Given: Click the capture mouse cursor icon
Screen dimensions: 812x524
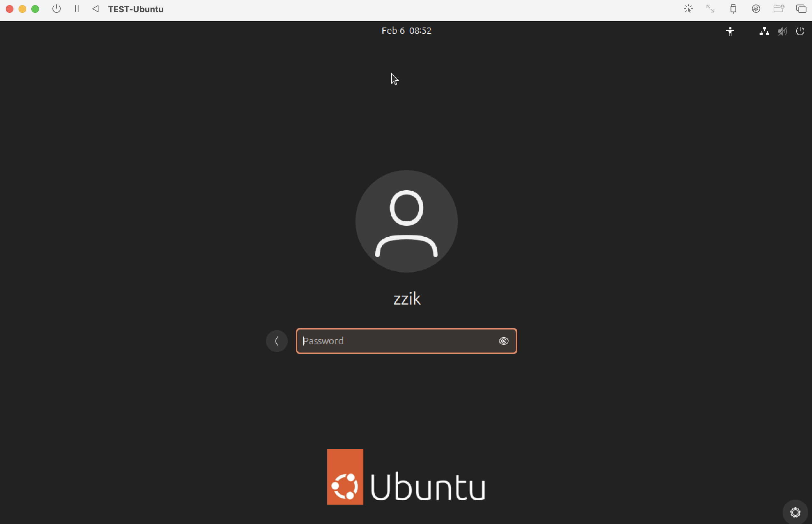Looking at the screenshot, I should [689, 9].
